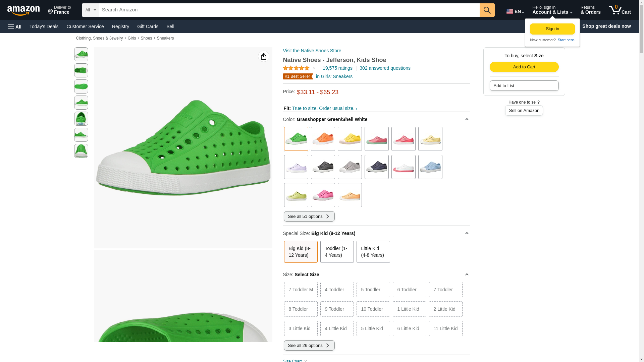Click the share icon on product image

263,56
